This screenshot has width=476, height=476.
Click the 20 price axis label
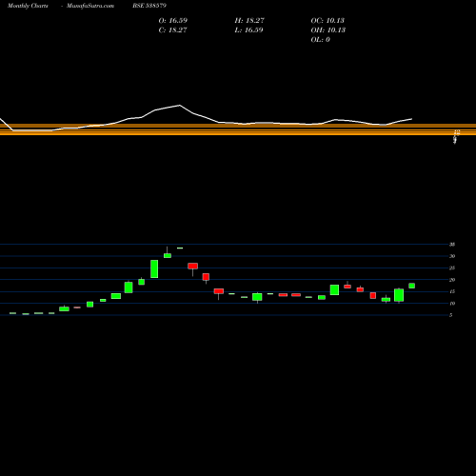pos(452,280)
